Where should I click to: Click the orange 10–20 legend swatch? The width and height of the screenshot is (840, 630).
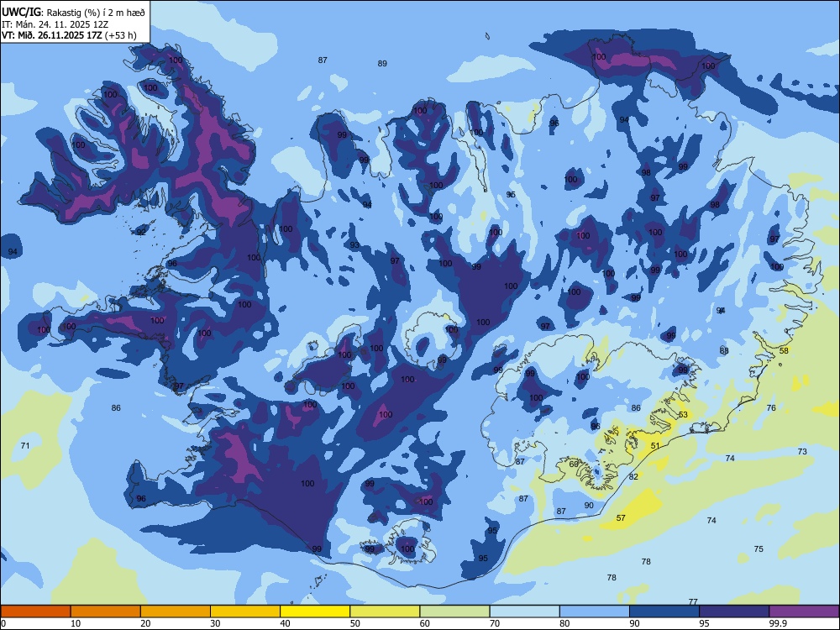pyautogui.click(x=106, y=612)
